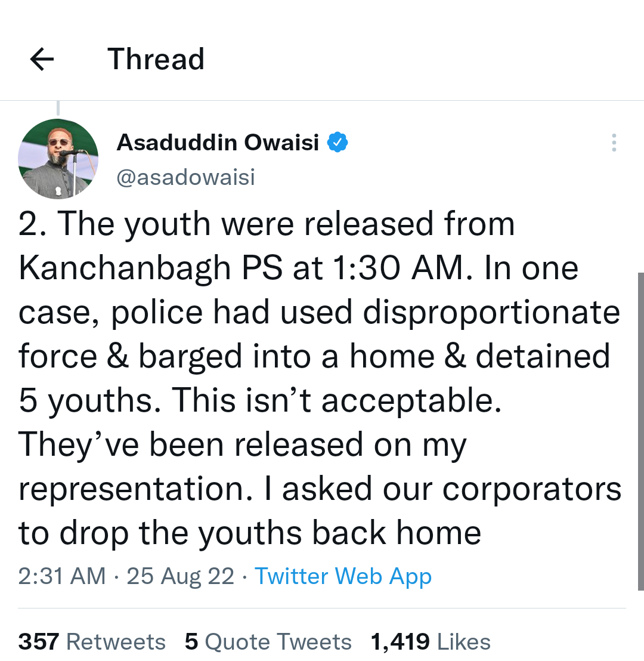Click the thread connector line above the avatar

tap(58, 109)
